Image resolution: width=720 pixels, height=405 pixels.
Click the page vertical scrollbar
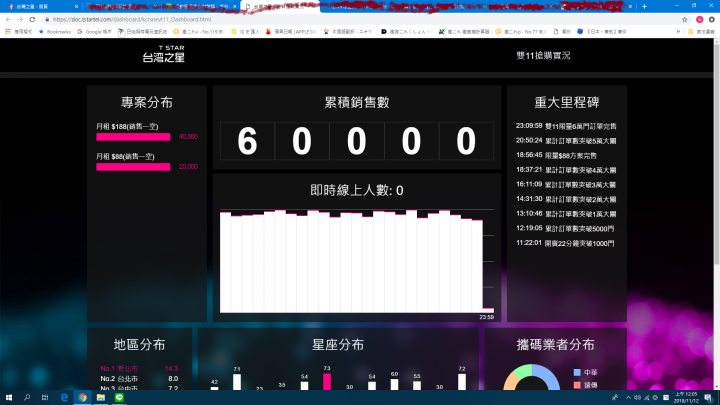(716, 152)
